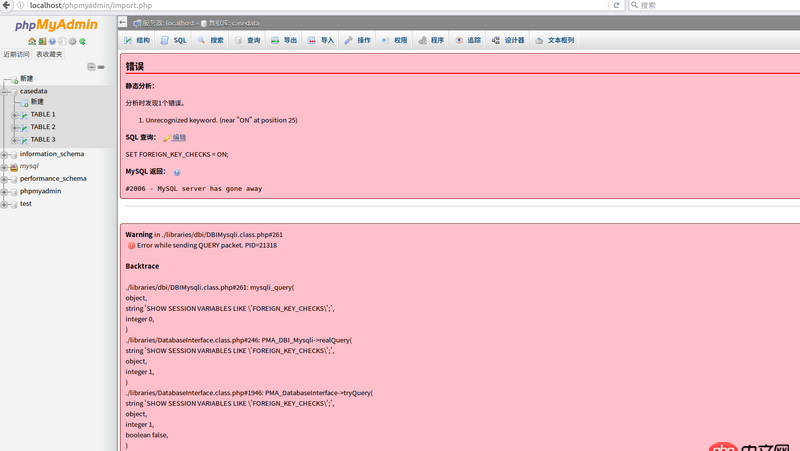Screen dimensions: 800x451
Task: Click the site info icon in address bar
Action: tap(20, 5)
